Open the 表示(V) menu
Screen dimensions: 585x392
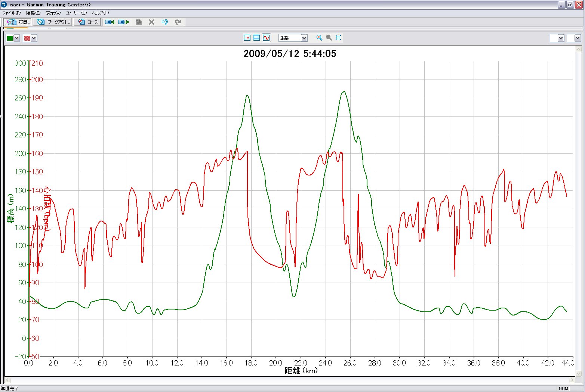[53, 13]
